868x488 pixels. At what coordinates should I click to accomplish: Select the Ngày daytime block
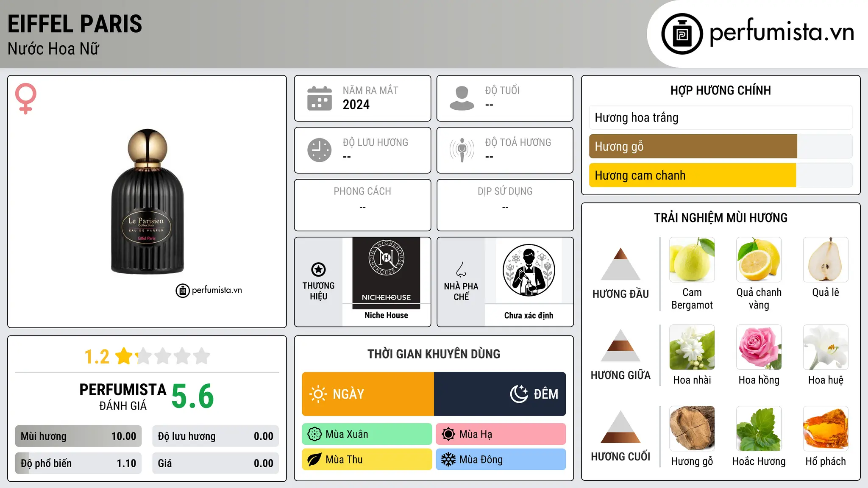[368, 394]
